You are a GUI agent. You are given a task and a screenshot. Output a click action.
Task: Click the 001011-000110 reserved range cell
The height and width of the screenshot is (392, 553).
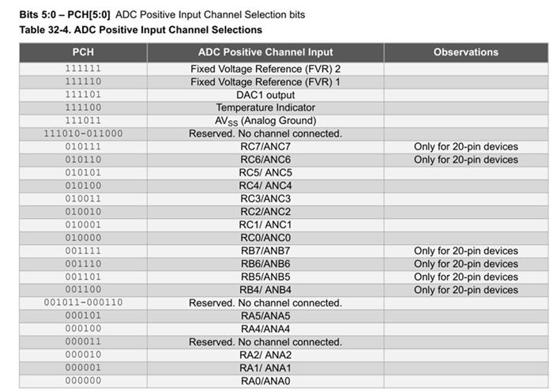[83, 303]
